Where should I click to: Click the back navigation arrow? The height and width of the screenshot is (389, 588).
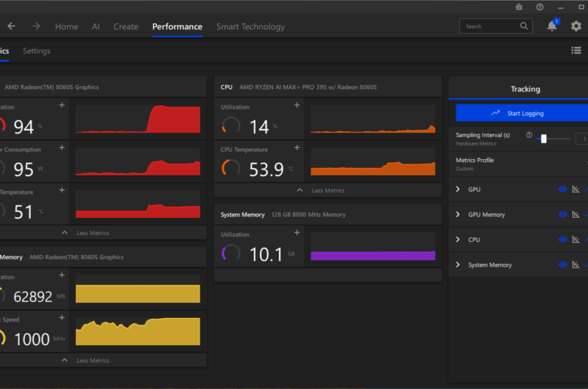(11, 26)
